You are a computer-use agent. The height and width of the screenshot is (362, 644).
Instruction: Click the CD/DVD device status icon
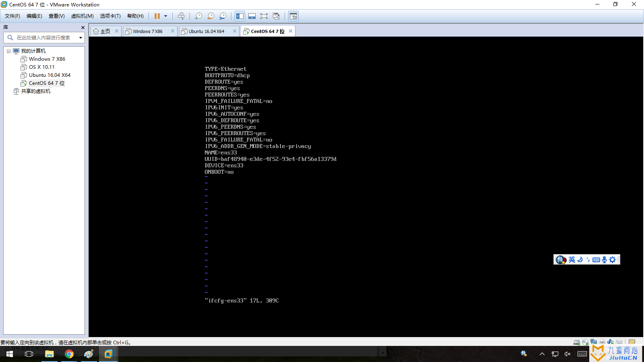pos(585,342)
